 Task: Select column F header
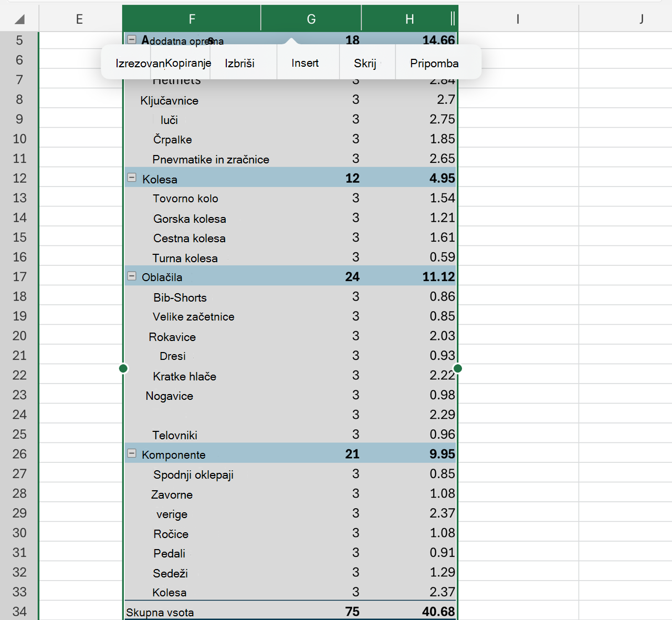(192, 19)
